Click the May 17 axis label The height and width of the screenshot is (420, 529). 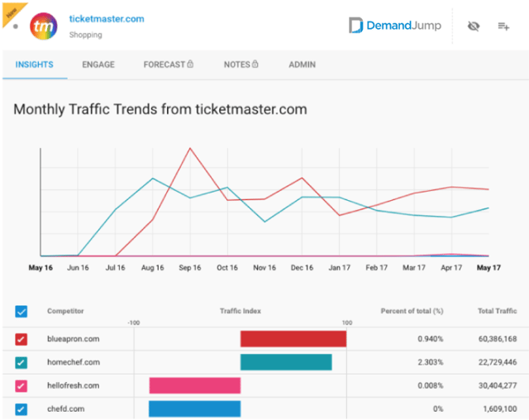click(x=488, y=268)
